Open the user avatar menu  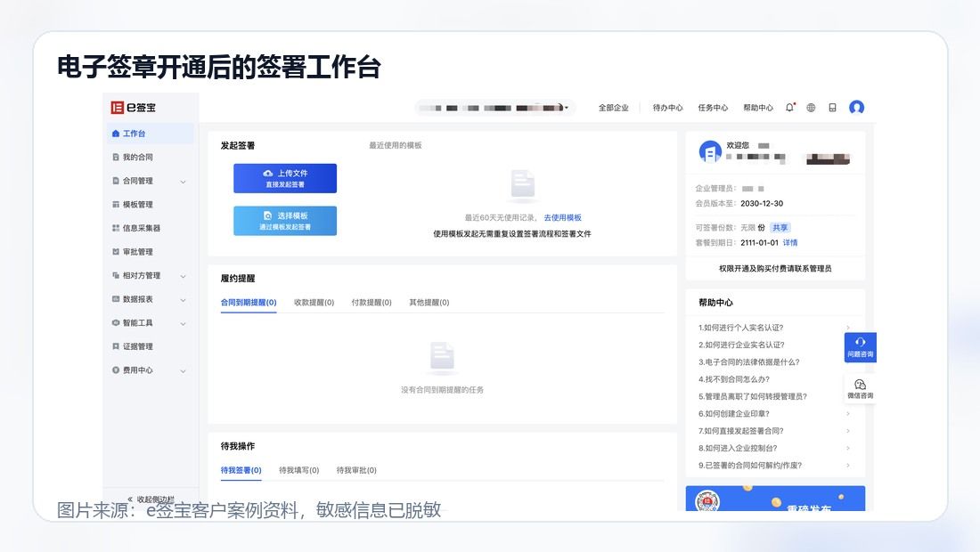(856, 108)
